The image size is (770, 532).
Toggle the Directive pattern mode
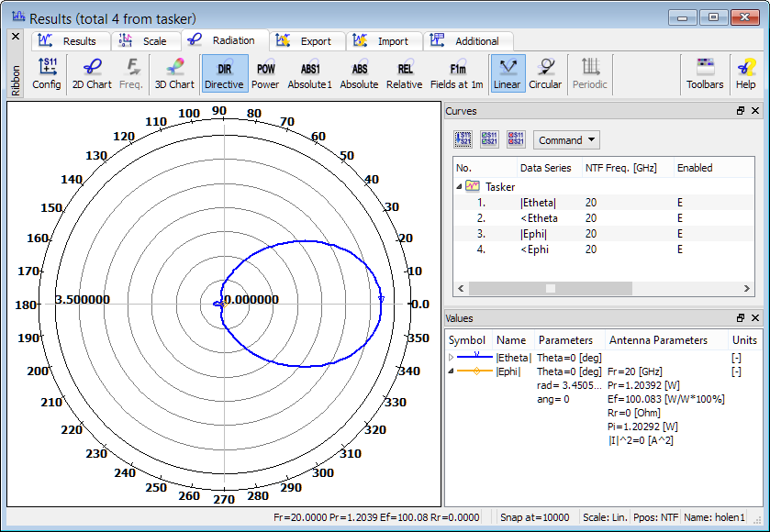click(224, 73)
